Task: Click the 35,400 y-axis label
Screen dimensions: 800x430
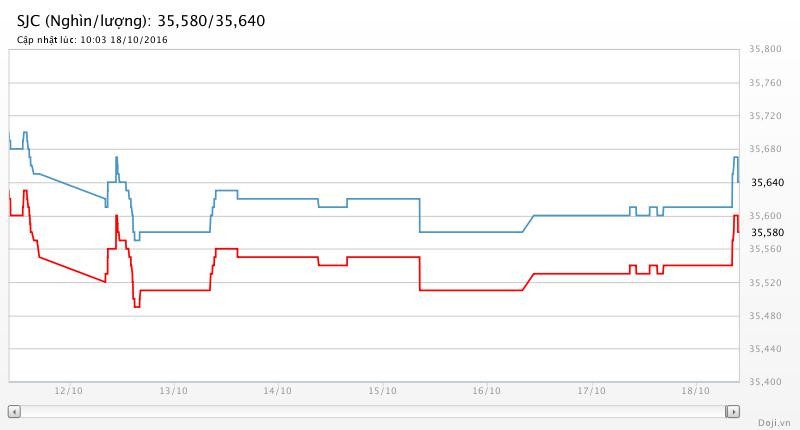Action: point(765,382)
